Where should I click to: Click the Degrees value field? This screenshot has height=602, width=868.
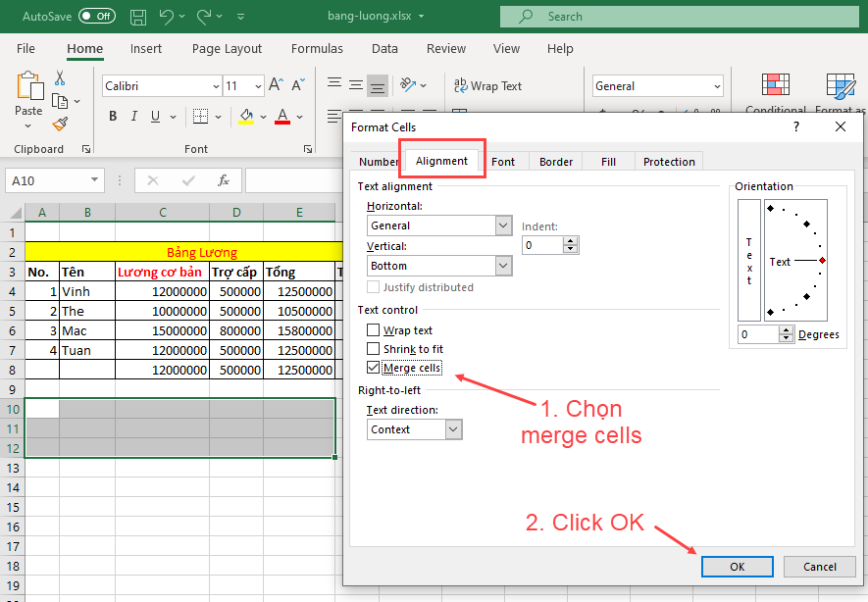point(758,334)
